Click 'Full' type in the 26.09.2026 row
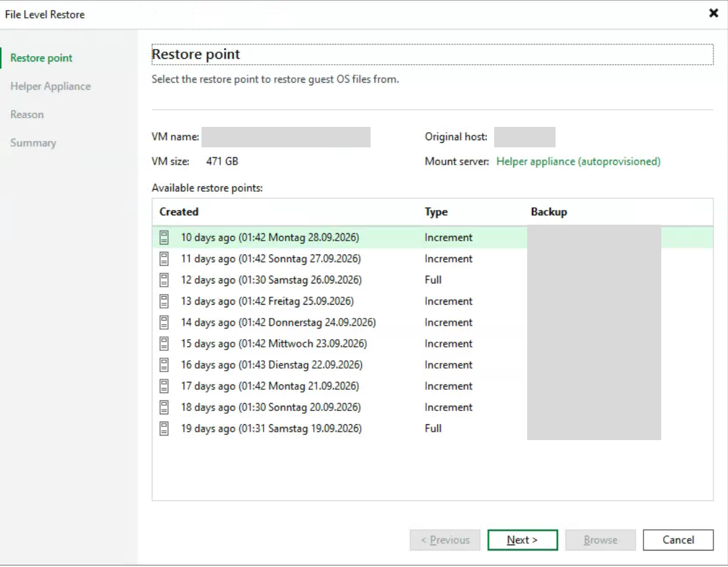The image size is (728, 567). (x=433, y=280)
